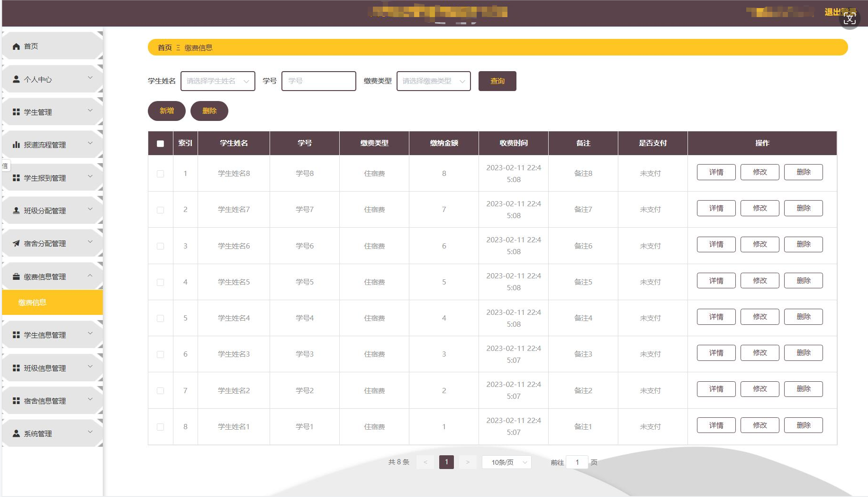Check the row for 学生姓名4
Viewport: 868px width, 497px height.
(161, 318)
